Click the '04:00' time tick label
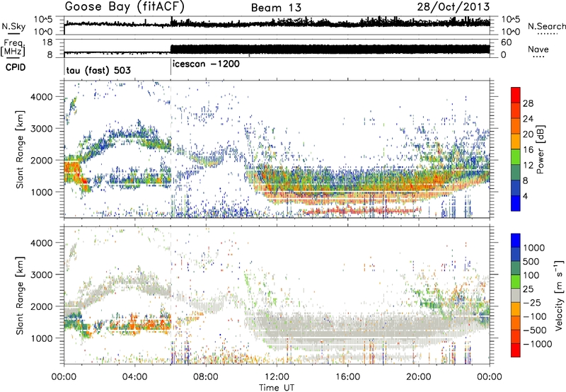 [134, 377]
